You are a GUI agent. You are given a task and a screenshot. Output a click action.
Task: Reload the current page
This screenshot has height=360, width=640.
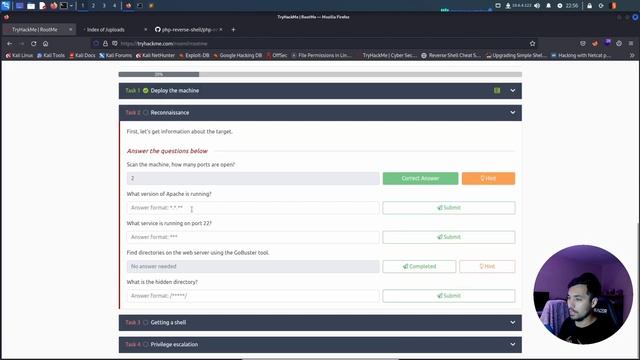(x=33, y=43)
